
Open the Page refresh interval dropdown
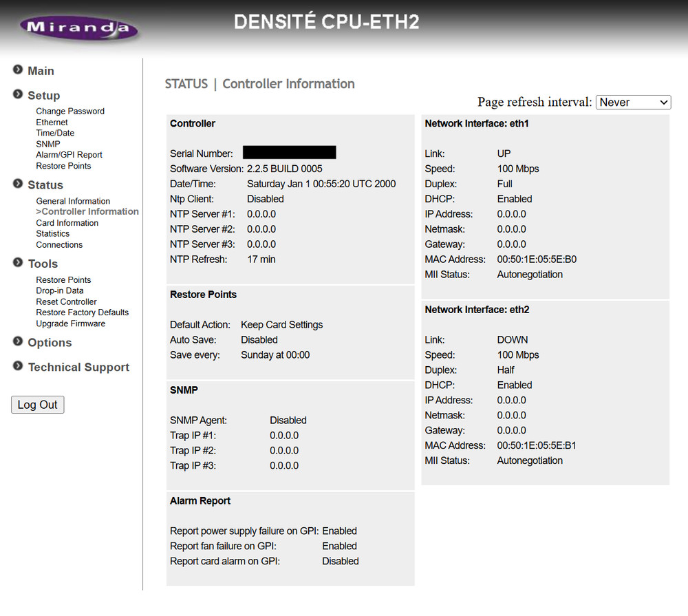point(633,102)
